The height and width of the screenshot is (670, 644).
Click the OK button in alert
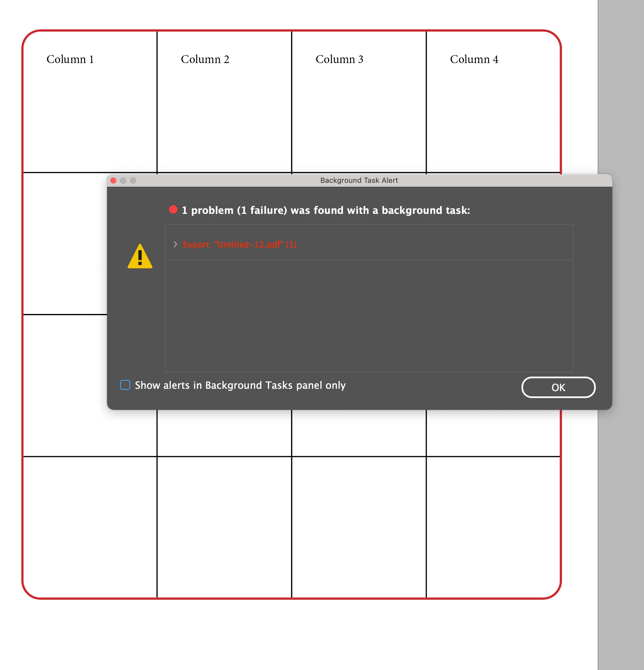click(558, 387)
